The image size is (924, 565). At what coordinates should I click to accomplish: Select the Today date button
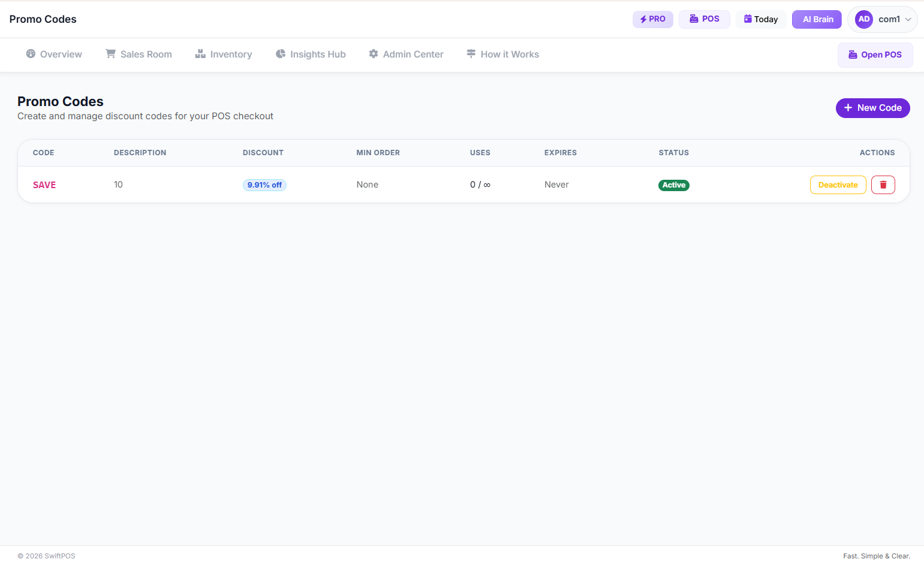tap(761, 19)
